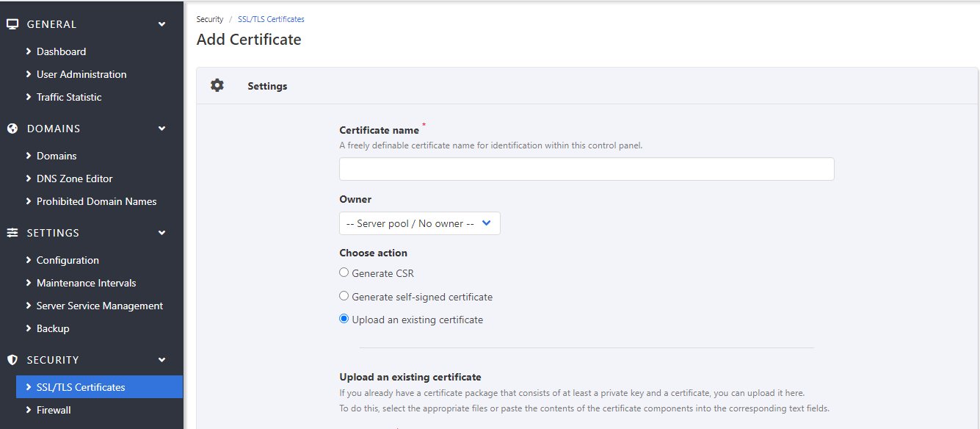Select the Generate CSR radio option
Image resolution: width=980 pixels, height=429 pixels.
coord(344,273)
